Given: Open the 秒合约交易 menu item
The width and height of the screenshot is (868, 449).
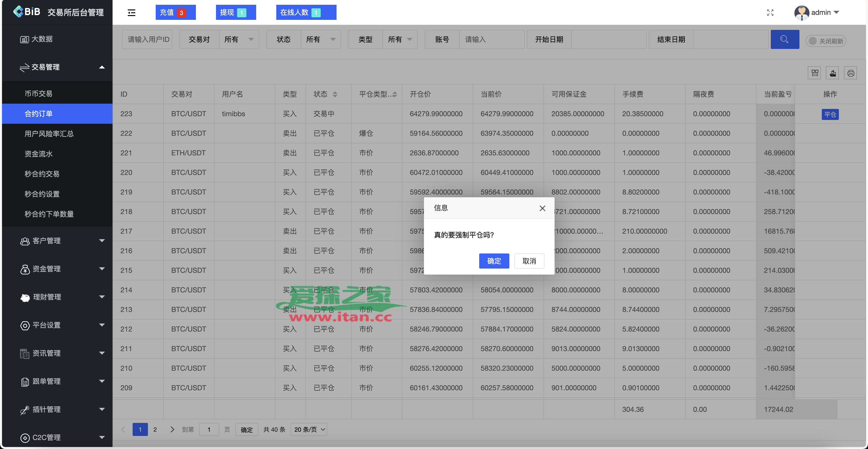Looking at the screenshot, I should coord(42,174).
